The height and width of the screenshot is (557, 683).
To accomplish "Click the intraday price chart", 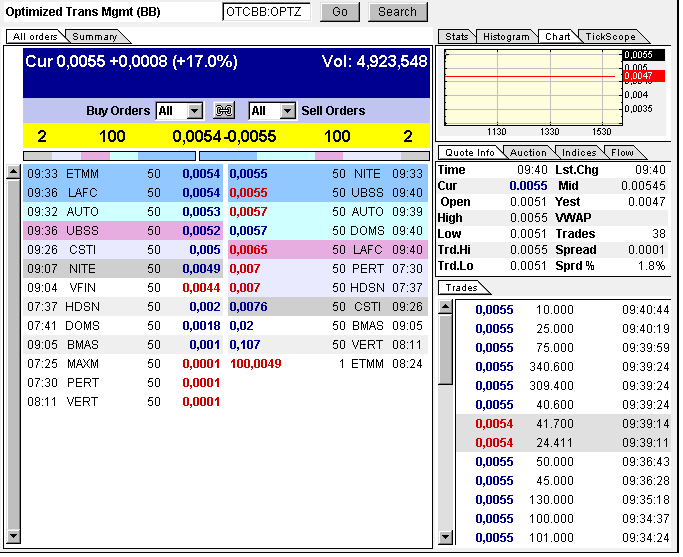I will pyautogui.click(x=533, y=88).
